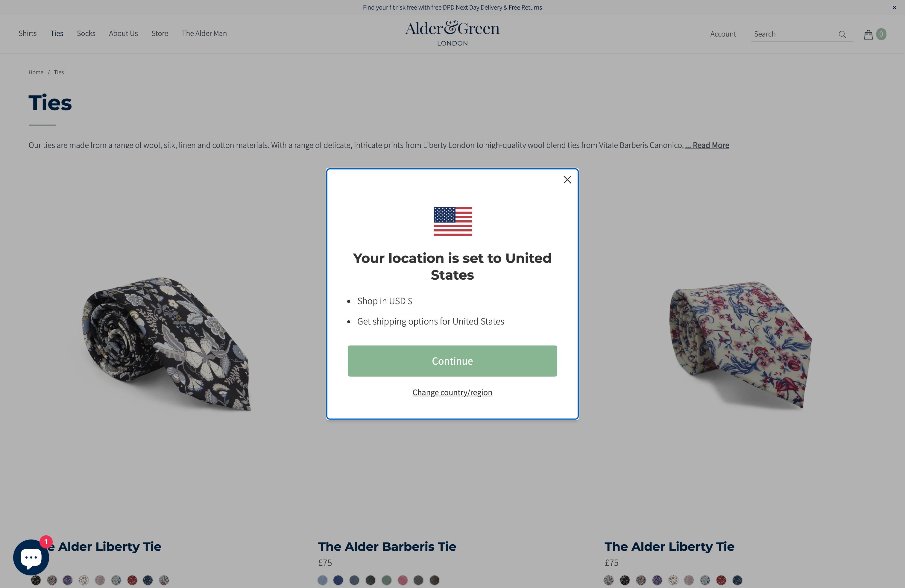Open the Shirts menu item
Screen dimensions: 905x588
pos(28,34)
